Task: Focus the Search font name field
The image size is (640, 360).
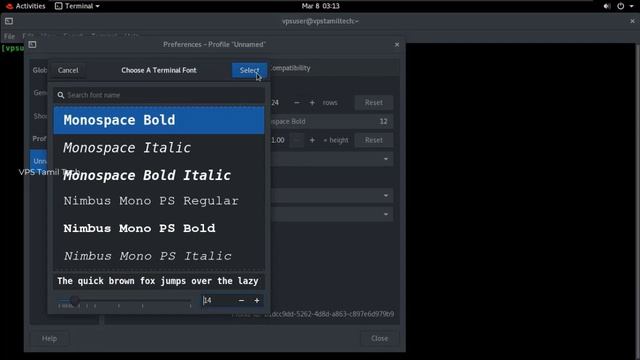Action: click(x=159, y=95)
